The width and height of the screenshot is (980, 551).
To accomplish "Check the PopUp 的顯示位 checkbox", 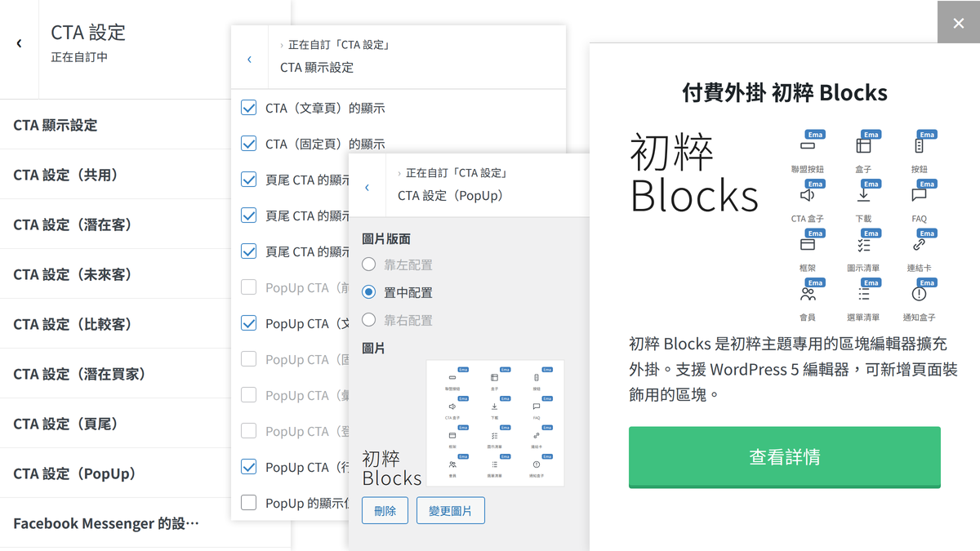I will tap(249, 503).
